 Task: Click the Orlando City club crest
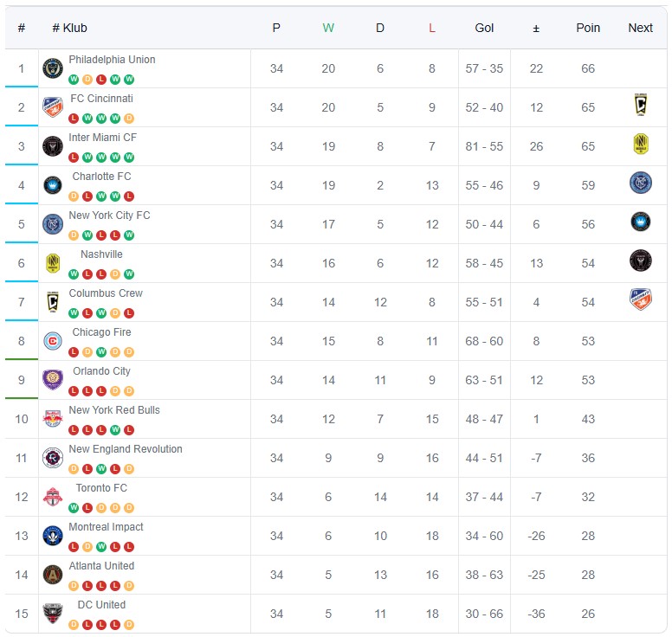[53, 380]
